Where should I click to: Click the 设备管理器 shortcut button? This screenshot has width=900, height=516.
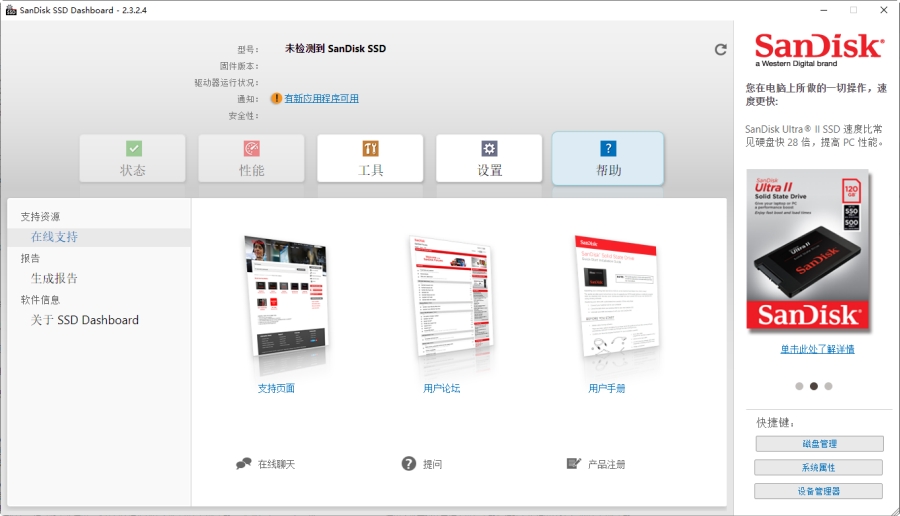[818, 491]
